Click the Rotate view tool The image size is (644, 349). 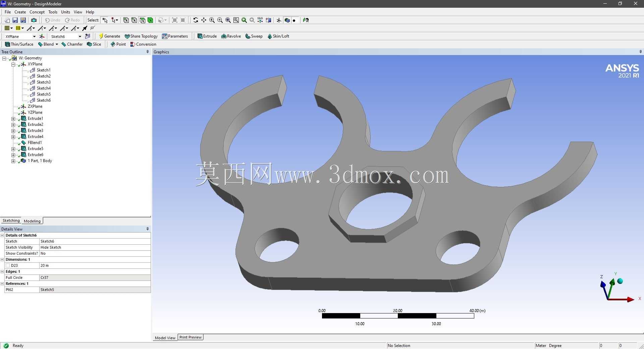tap(196, 20)
